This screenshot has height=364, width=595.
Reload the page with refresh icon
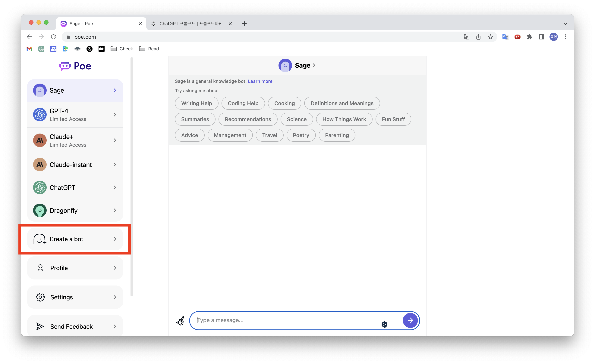coord(53,37)
